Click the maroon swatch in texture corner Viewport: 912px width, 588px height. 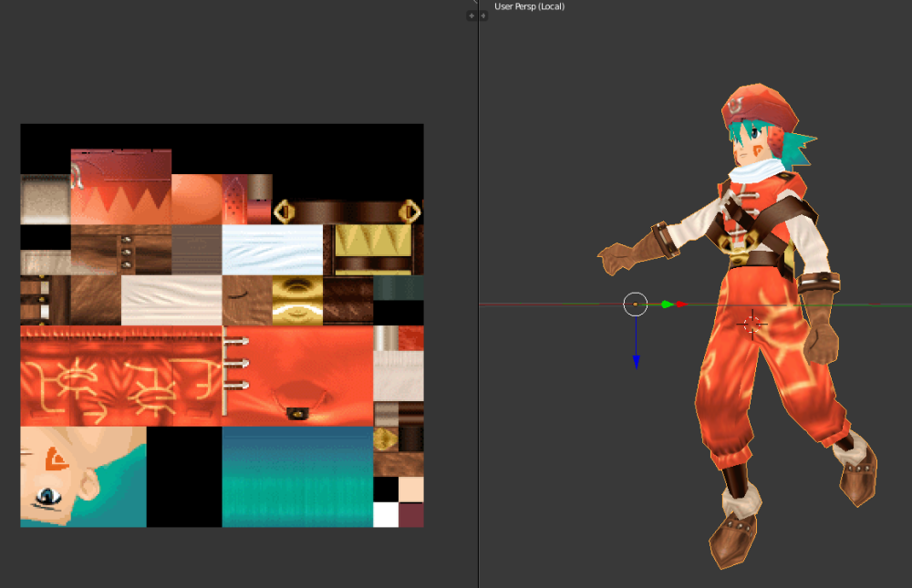411,515
